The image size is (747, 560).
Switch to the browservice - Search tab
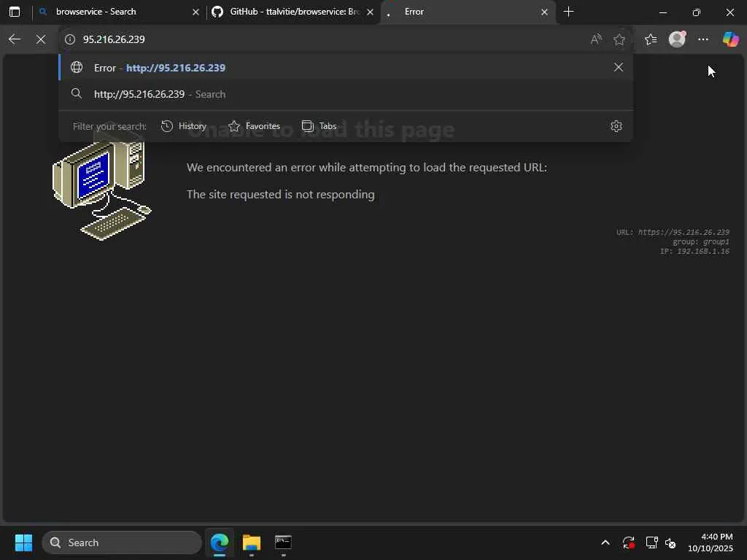[119, 12]
